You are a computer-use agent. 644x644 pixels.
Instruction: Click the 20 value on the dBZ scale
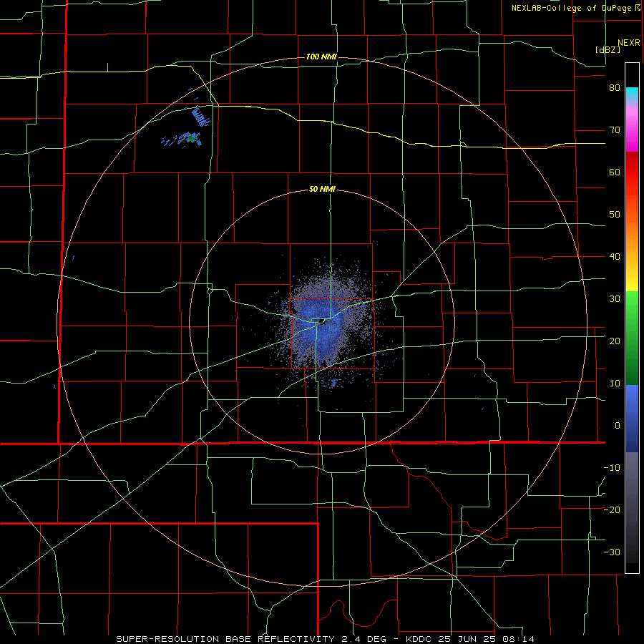coord(615,341)
